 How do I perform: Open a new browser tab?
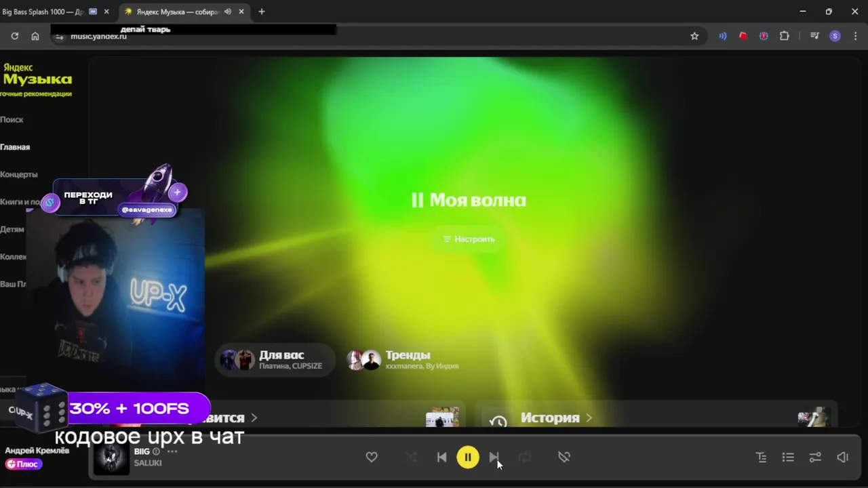click(262, 12)
